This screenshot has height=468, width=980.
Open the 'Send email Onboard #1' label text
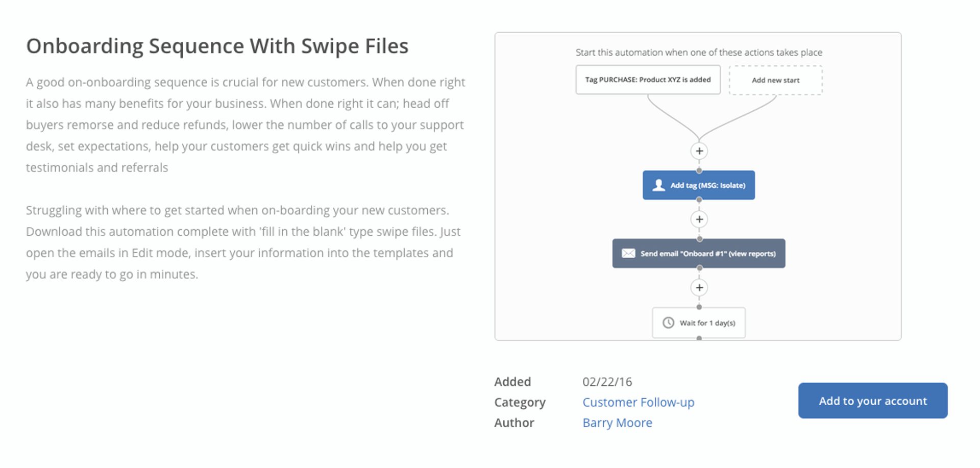(x=708, y=254)
